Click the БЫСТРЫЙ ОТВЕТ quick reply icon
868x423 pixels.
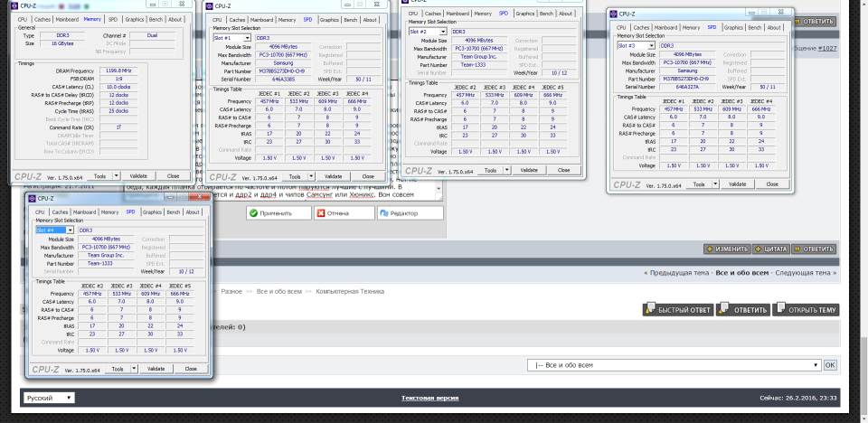(x=649, y=310)
